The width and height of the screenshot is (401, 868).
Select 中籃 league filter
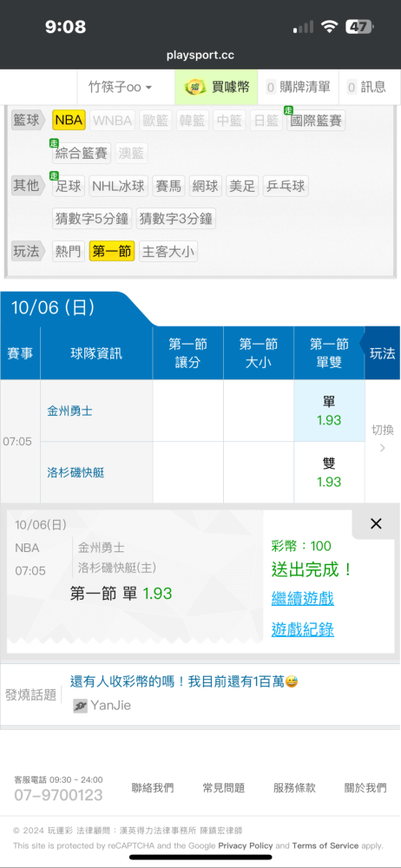pyautogui.click(x=229, y=120)
